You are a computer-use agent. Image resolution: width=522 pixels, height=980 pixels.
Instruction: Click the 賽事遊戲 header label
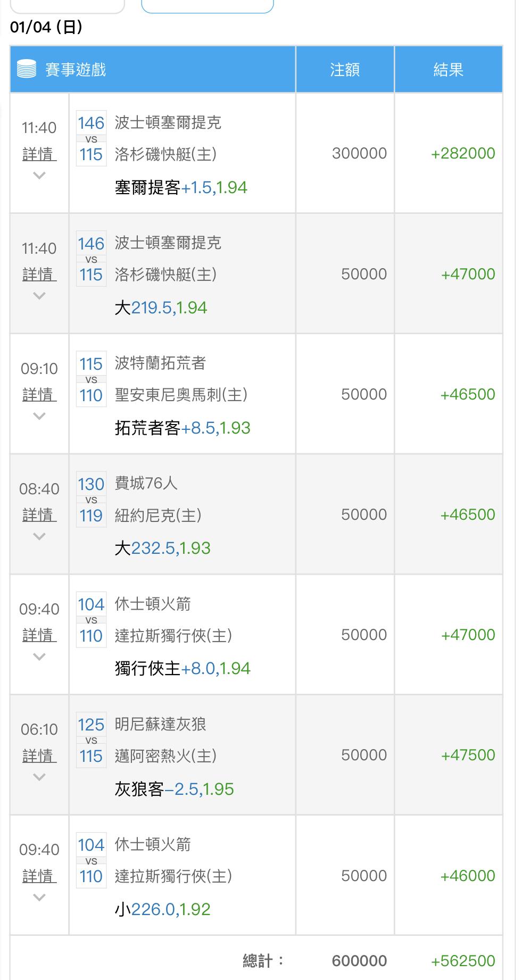76,70
